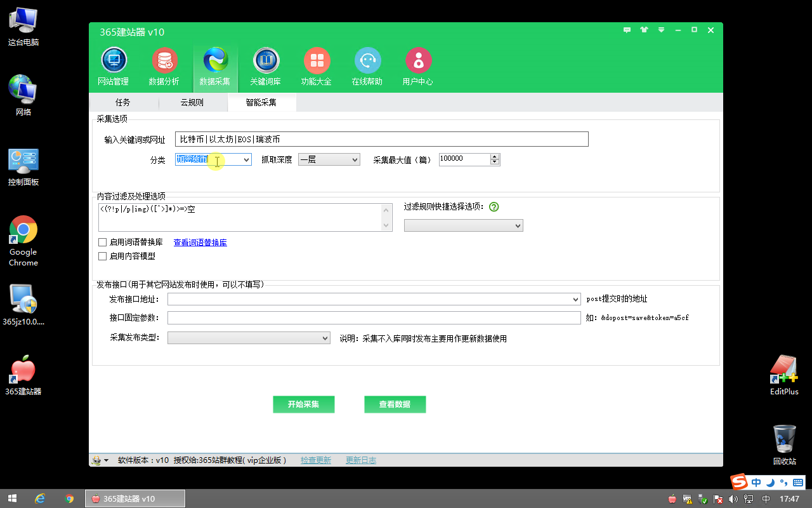The width and height of the screenshot is (812, 508).
Task: Decrease 采集最大值 with down arrow
Action: tap(495, 163)
